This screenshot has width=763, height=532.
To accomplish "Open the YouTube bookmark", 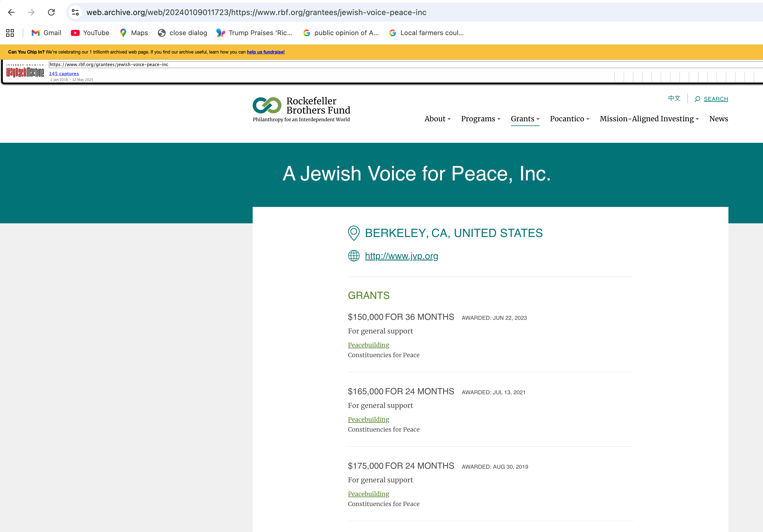I will tap(90, 33).
